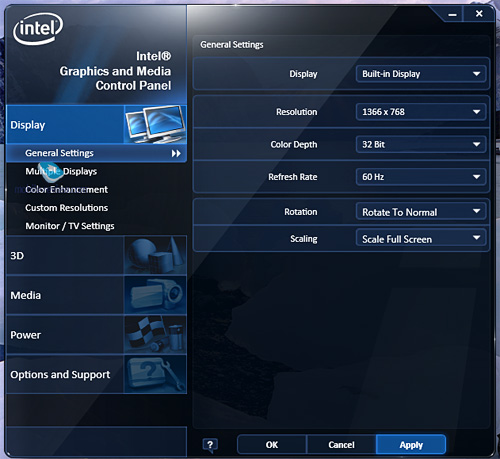Click the Media camcorder icon

tap(155, 295)
